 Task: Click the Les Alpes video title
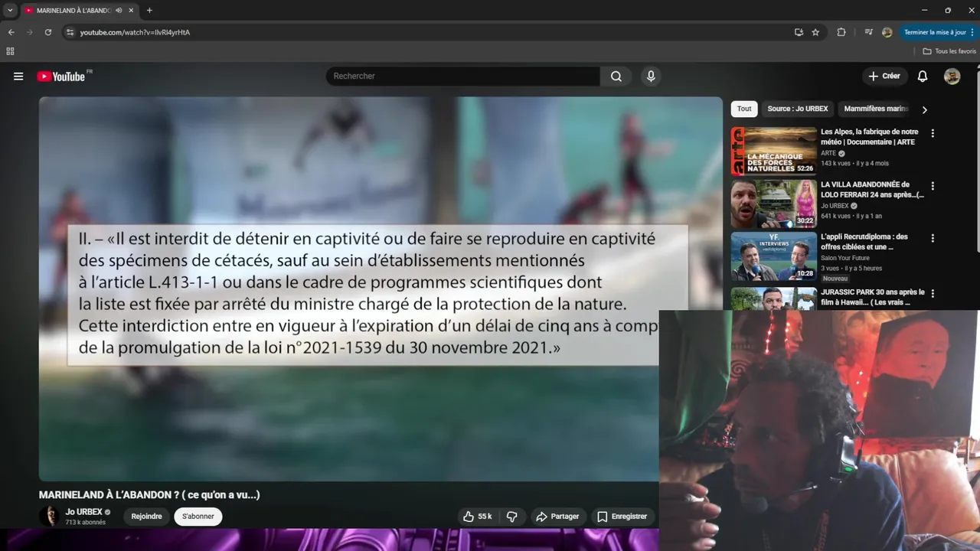[x=870, y=137]
